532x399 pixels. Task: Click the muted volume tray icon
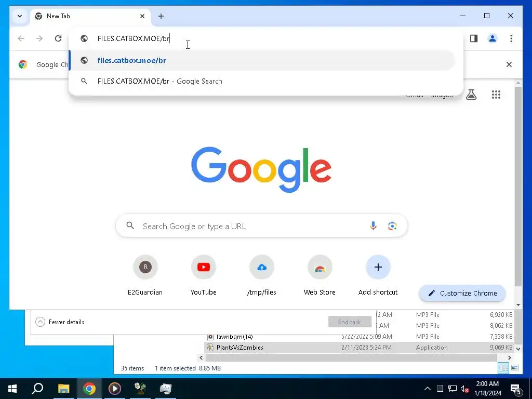(x=464, y=389)
